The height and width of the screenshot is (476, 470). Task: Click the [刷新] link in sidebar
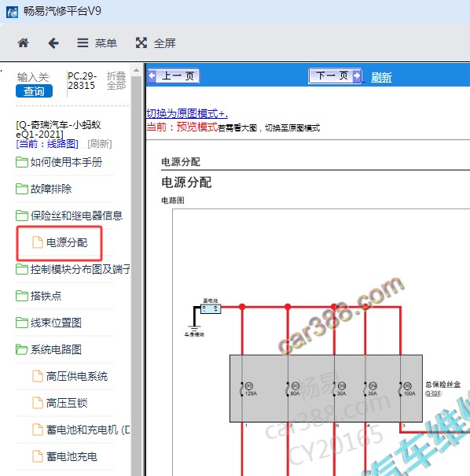point(100,144)
